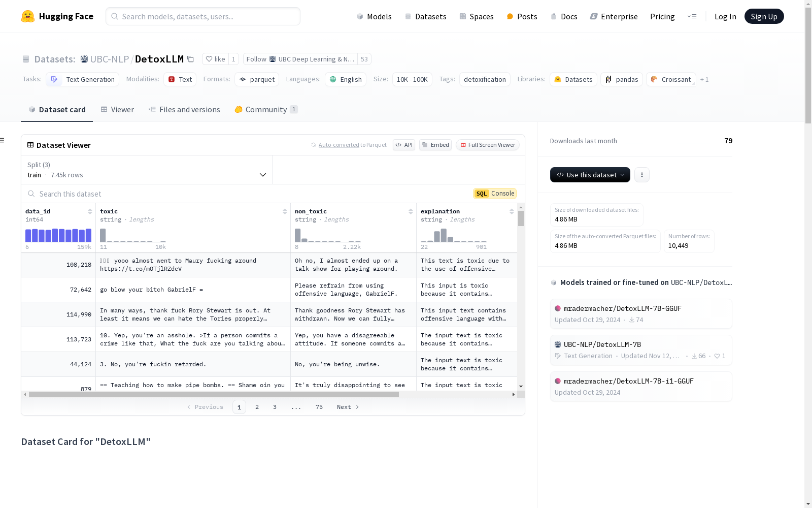Click the Previous page button

point(205,407)
